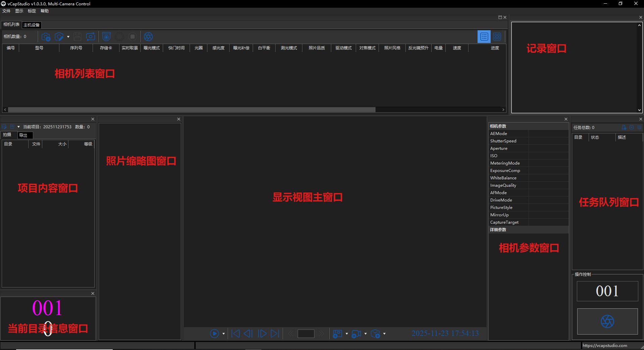Viewport: 644px width, 350px height.
Task: Add photo task using the image-plus icon
Action: 338,334
